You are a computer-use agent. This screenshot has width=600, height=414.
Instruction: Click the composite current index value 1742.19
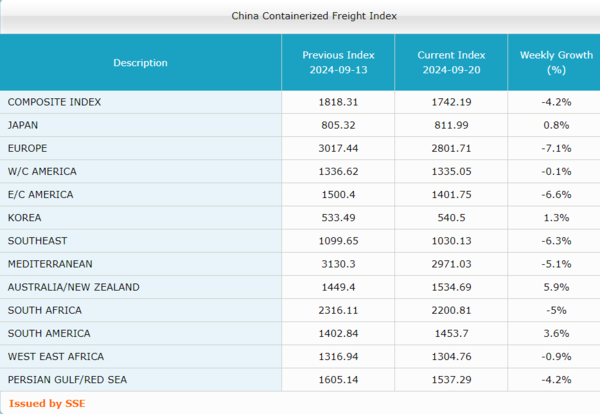(x=451, y=102)
